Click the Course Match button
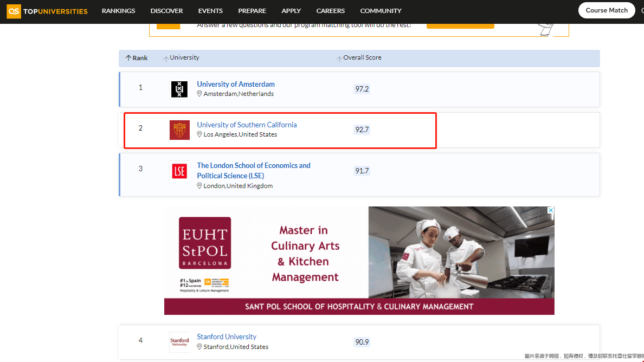This screenshot has height=362, width=644. point(606,10)
